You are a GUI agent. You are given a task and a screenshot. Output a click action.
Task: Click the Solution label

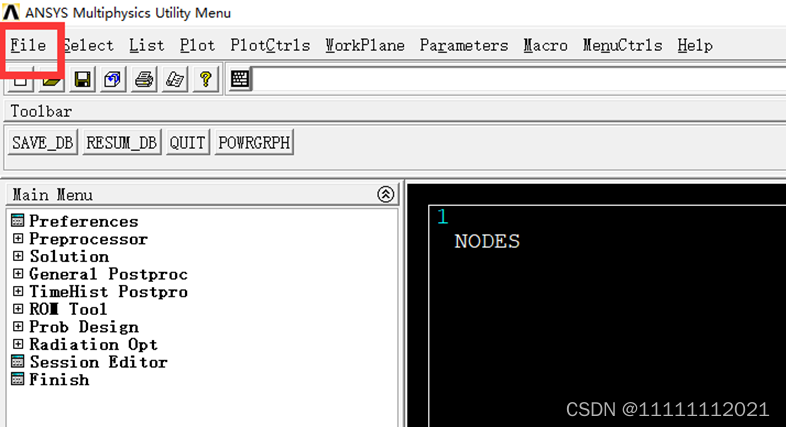click(69, 257)
